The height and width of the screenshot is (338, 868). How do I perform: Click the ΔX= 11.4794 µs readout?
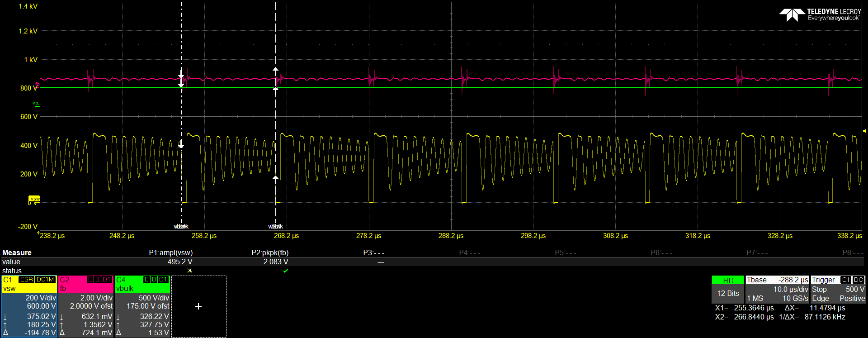tap(815, 308)
